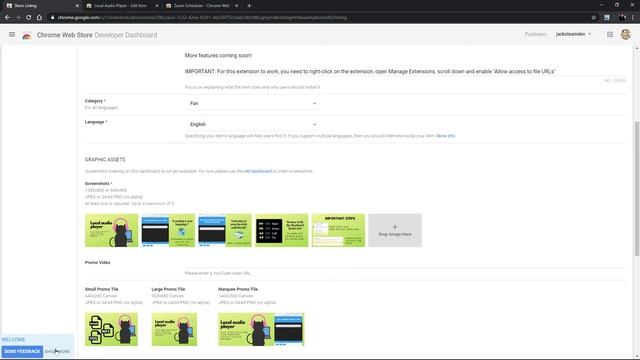The height and width of the screenshot is (360, 640).
Task: Select the Small Promo Tile image
Action: pyautogui.click(x=111, y=329)
